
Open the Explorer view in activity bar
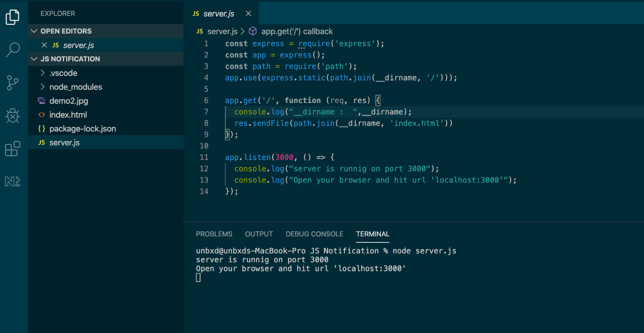(12, 17)
